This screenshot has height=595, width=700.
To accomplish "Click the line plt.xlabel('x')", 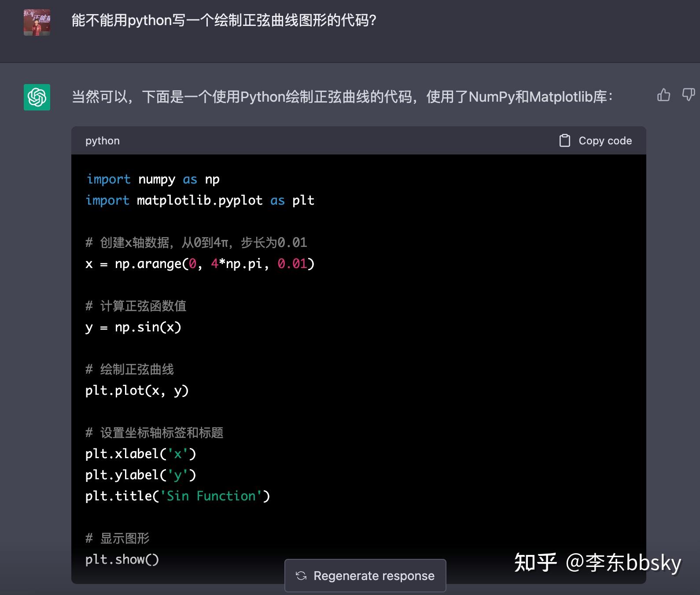I will [141, 454].
